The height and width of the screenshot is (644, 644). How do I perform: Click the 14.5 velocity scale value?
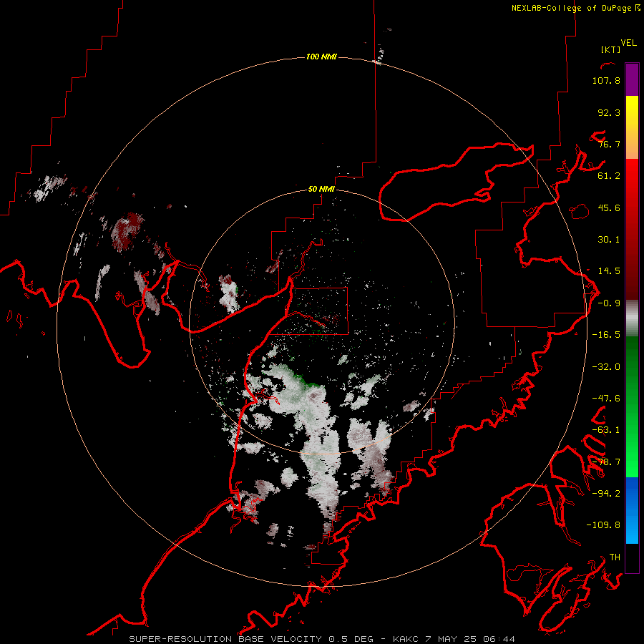609,271
